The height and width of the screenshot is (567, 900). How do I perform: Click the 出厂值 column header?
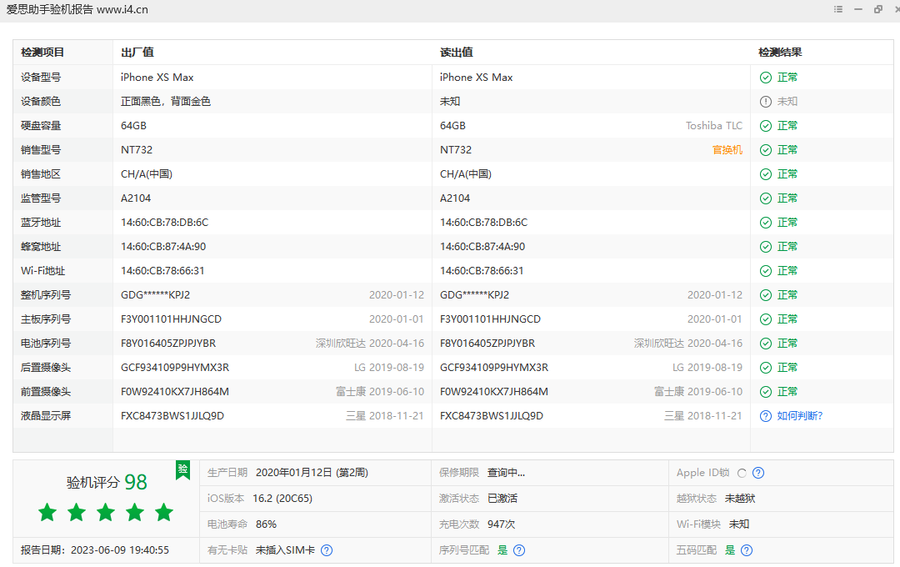point(137,52)
